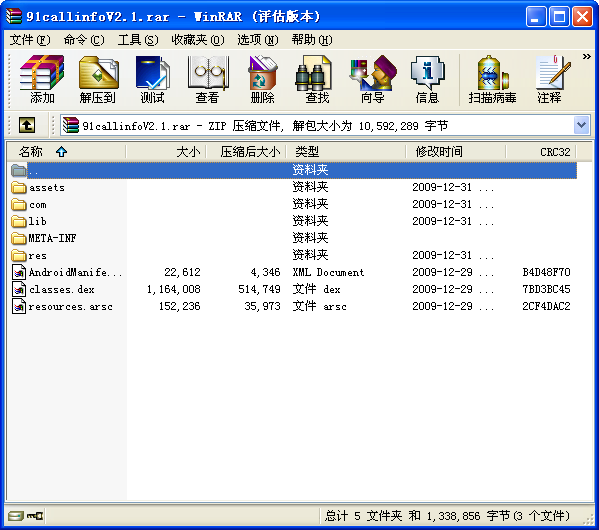Click the 添加 (Add) toolbar icon
Viewport: 599px width, 530px height.
[42, 79]
